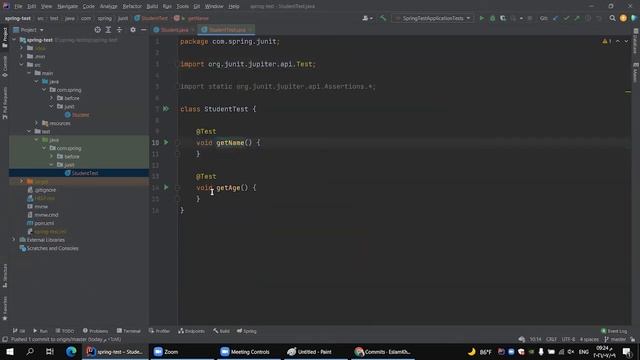Switch to the Student.java editor tab
Viewport: 640px width, 360px height.
pyautogui.click(x=173, y=30)
